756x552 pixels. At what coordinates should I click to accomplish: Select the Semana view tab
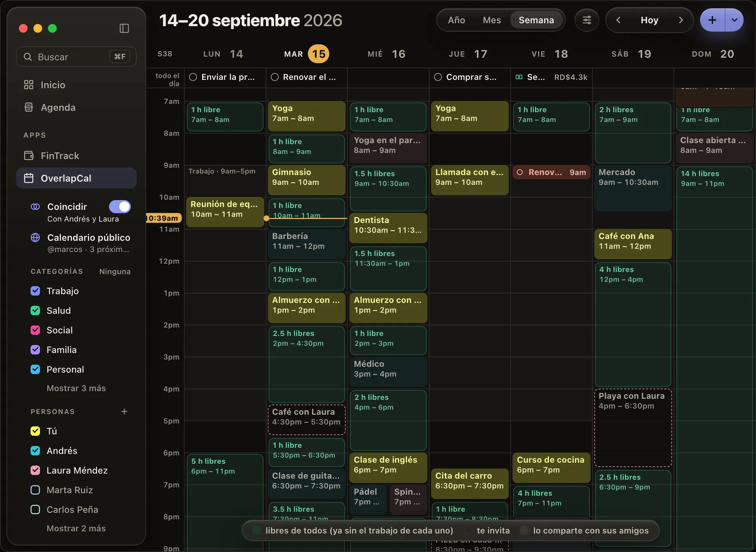coord(536,20)
